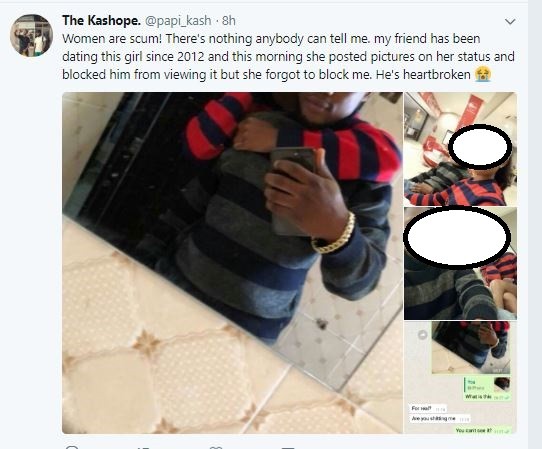Click the vertical scrollbar at the right edge
Screen dimensions: 542x449
pyautogui.click(x=535, y=225)
